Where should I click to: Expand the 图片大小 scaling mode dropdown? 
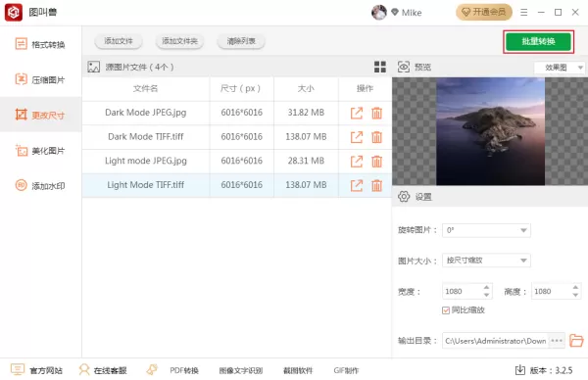tap(486, 261)
